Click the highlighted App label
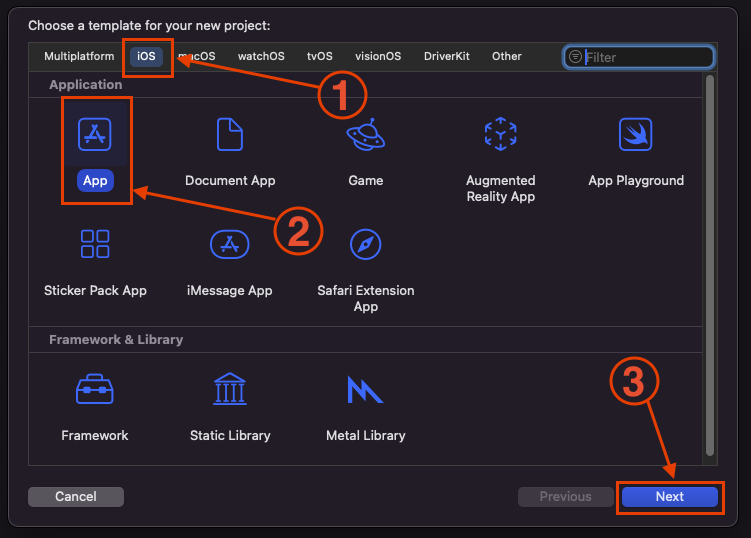Screen dimensions: 751x538 tap(95, 181)
